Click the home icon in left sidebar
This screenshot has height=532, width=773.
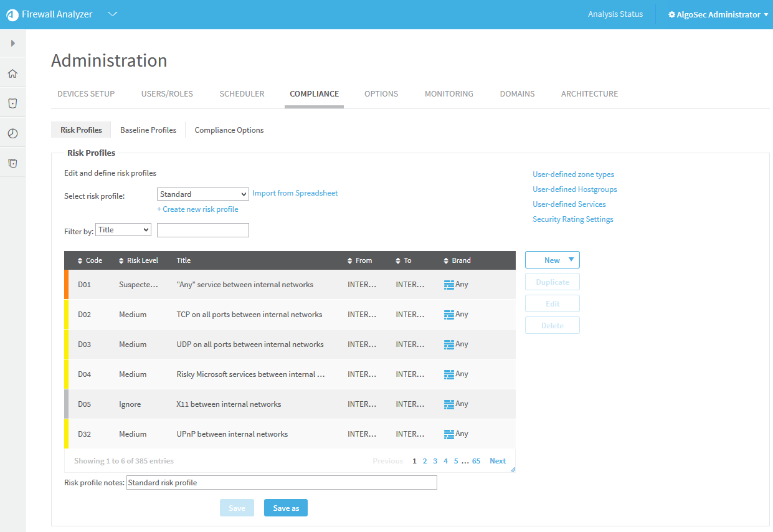pos(12,74)
